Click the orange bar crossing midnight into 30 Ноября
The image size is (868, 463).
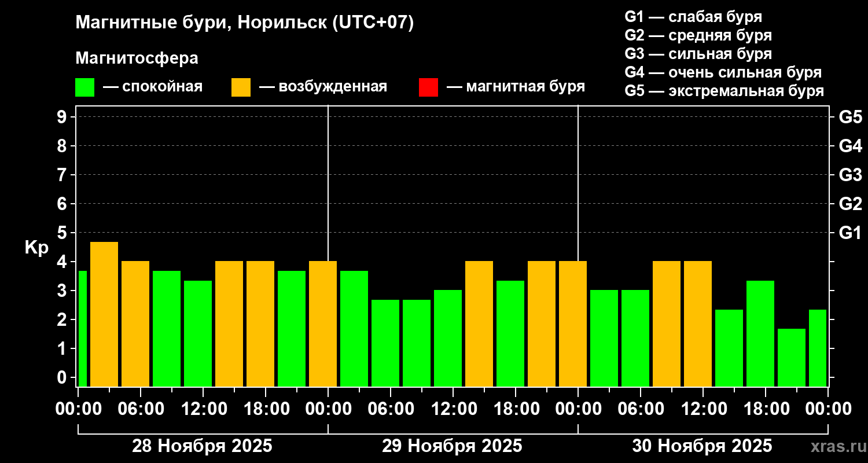[573, 324]
